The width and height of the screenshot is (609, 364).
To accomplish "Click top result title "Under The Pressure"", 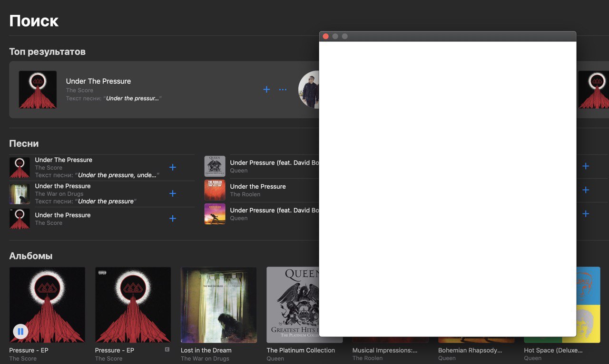I will pos(98,81).
